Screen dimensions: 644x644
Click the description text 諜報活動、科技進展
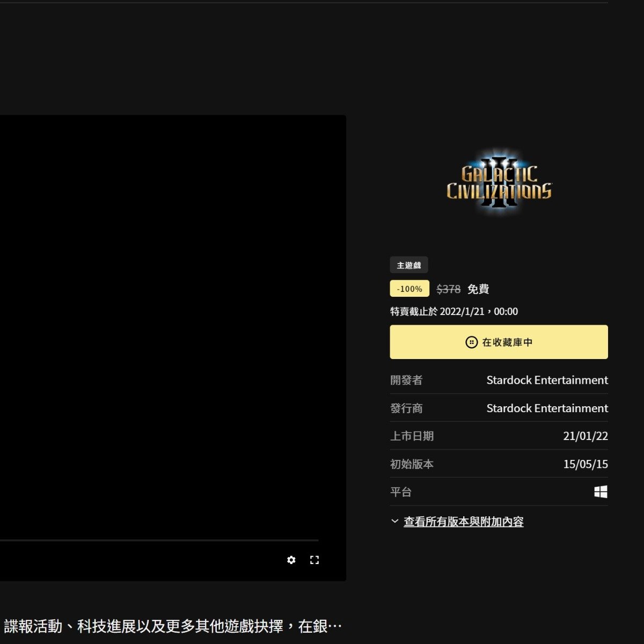click(x=172, y=626)
